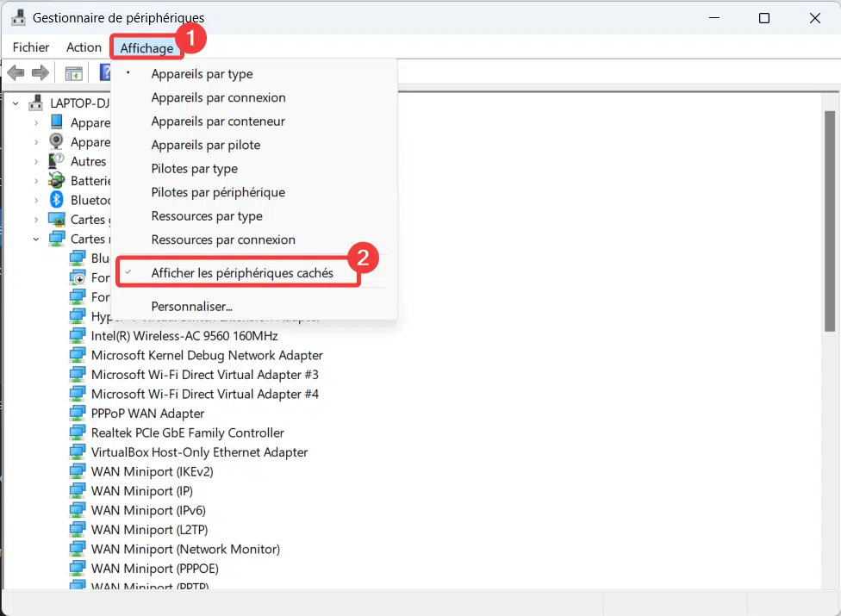Collapse the LAPTOP root node
Viewport: 841px width, 616px height.
point(16,103)
